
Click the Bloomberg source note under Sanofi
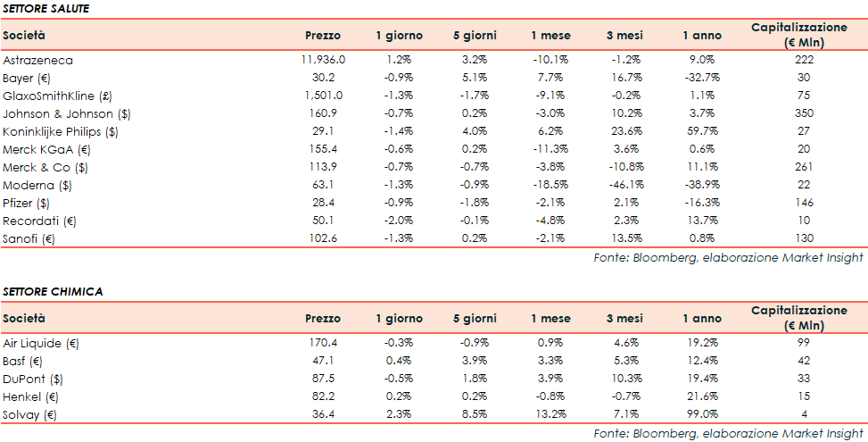pos(728,258)
